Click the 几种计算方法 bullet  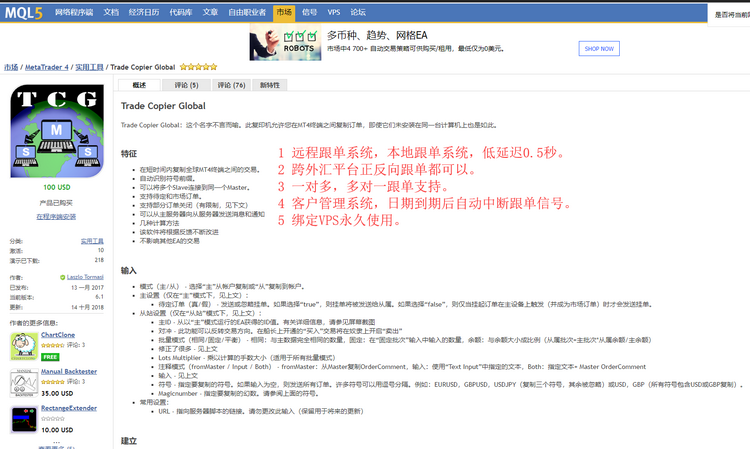159,223
